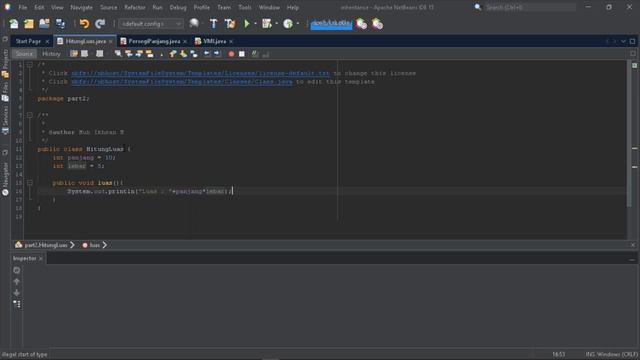
Task: Start macro recording with the red circle icon
Action: pos(231,54)
